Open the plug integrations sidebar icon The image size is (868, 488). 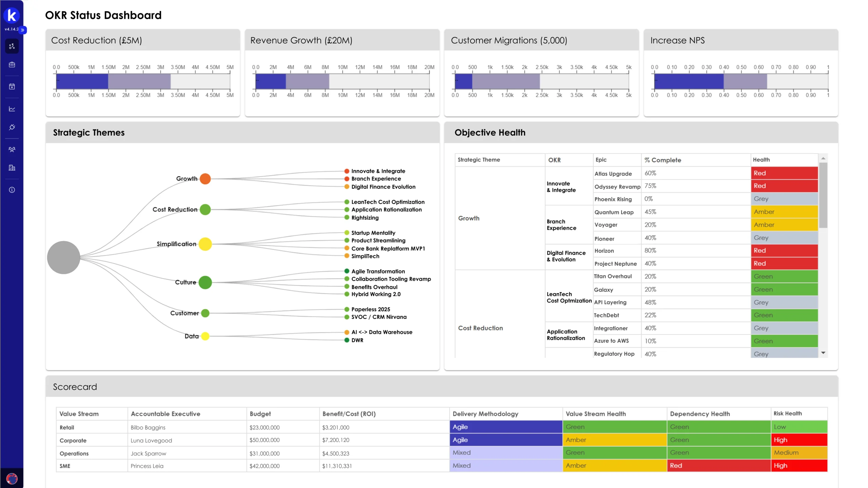coord(12,127)
